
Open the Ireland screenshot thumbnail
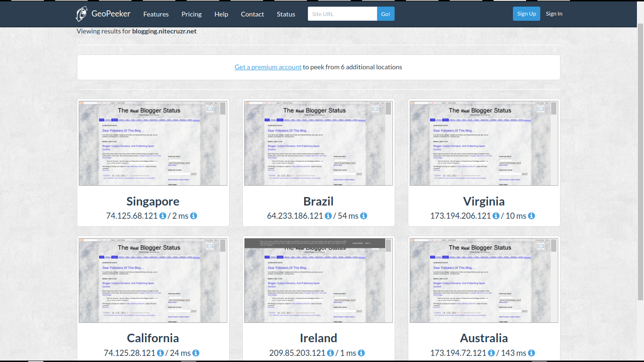[x=318, y=280]
